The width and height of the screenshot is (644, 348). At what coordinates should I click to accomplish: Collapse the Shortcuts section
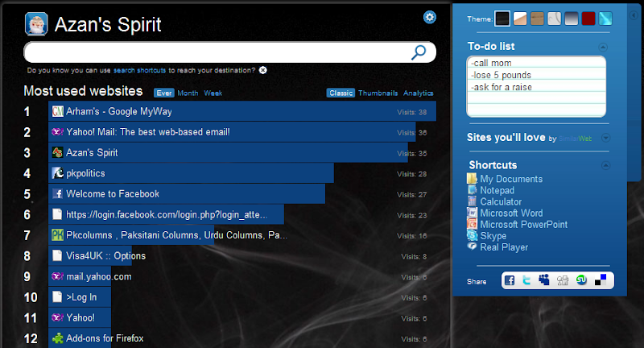click(x=606, y=166)
